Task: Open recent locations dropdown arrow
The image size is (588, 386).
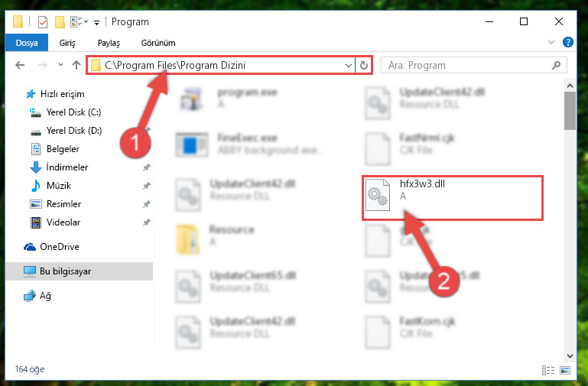Action: coord(60,65)
